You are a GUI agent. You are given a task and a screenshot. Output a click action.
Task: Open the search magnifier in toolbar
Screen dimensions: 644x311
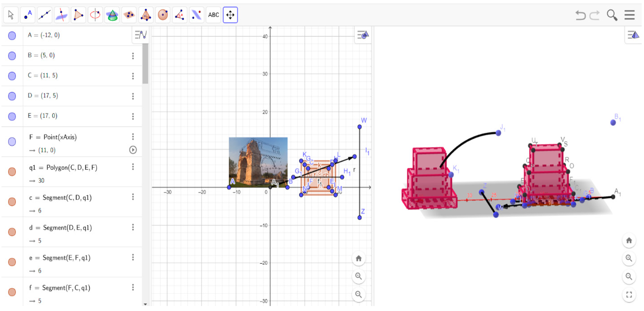612,15
